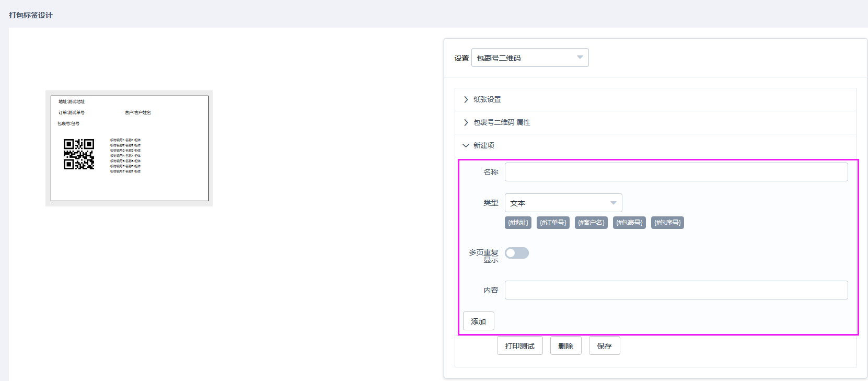Insert the {#订单号} placeholder tag
Viewport: 868px width, 381px height.
(x=553, y=223)
